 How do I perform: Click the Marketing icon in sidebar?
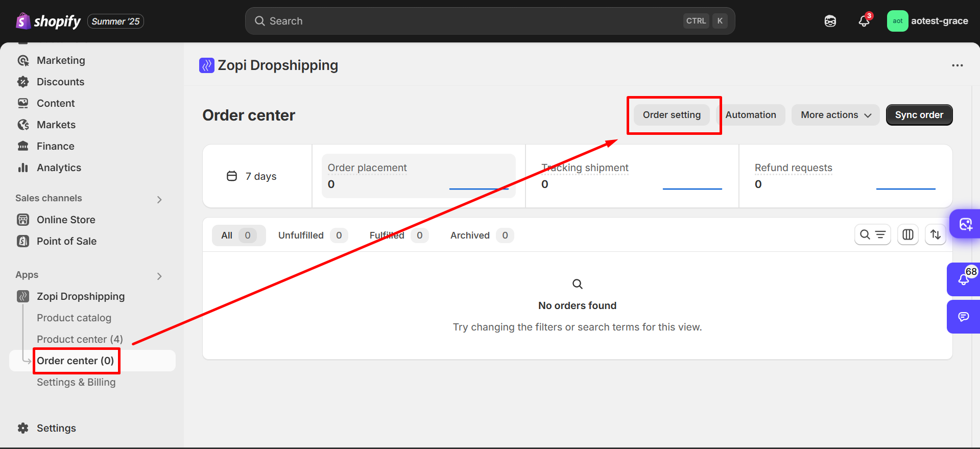23,60
